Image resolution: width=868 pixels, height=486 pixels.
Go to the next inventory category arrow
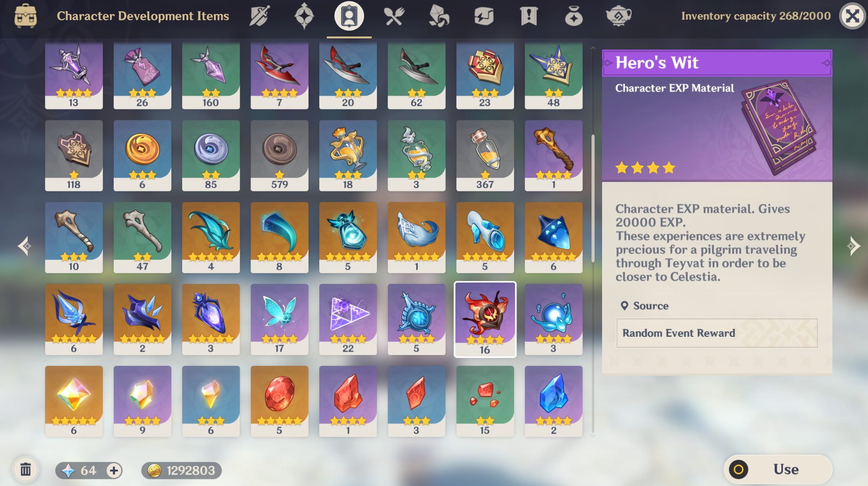tap(854, 246)
